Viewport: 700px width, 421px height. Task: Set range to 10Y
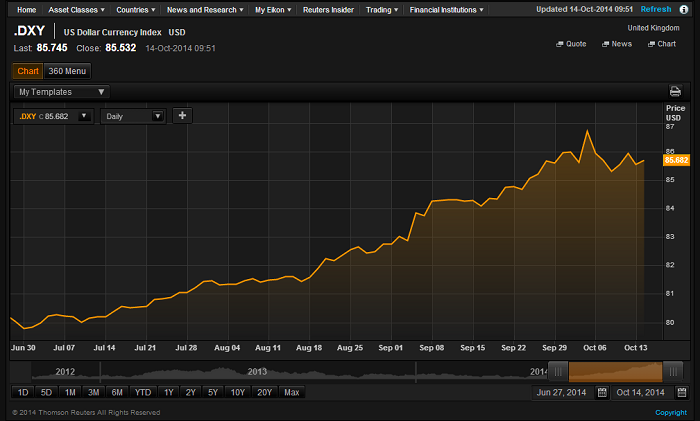(238, 392)
